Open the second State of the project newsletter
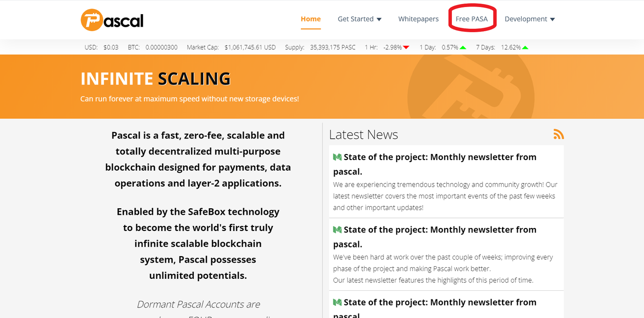This screenshot has width=644, height=318. (435, 236)
